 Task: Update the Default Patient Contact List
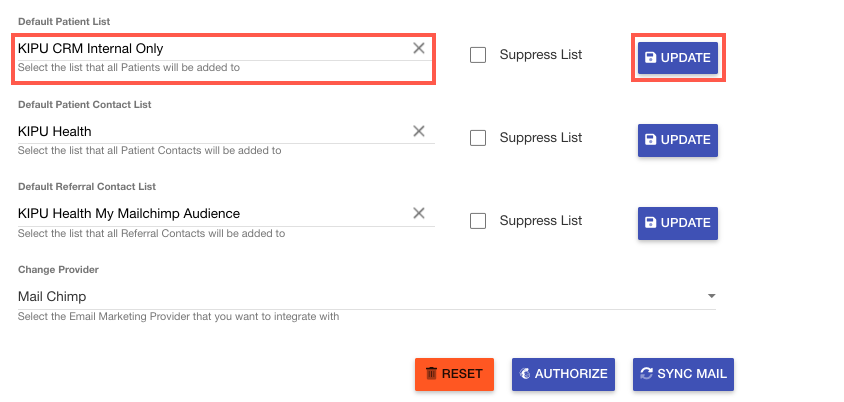click(x=678, y=140)
